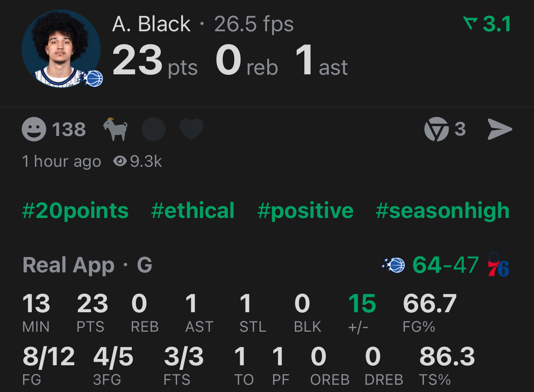The height and width of the screenshot is (392, 534).
Task: Open the #20points hashtag feed
Action: 75,210
